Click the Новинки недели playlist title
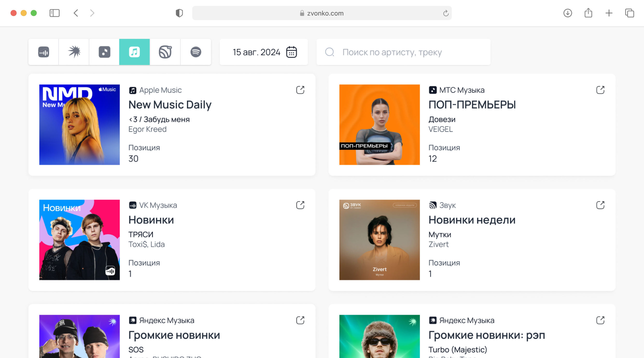 point(472,220)
